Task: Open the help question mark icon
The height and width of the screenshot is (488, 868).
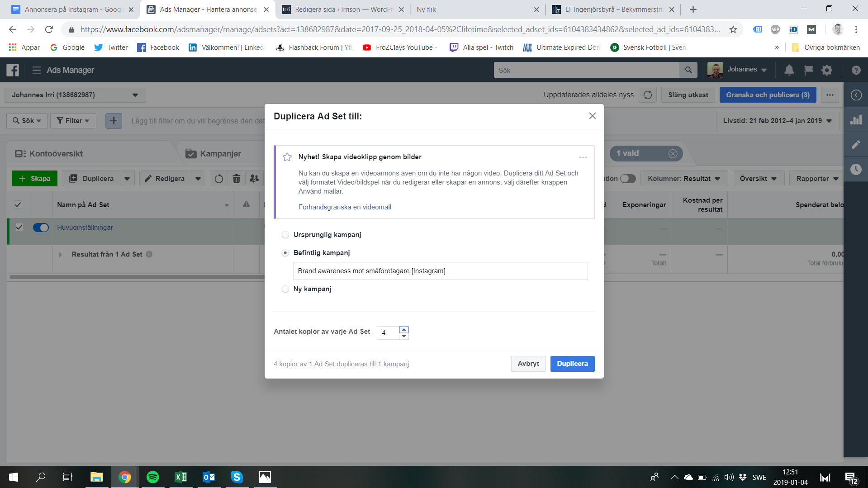Action: tap(856, 70)
